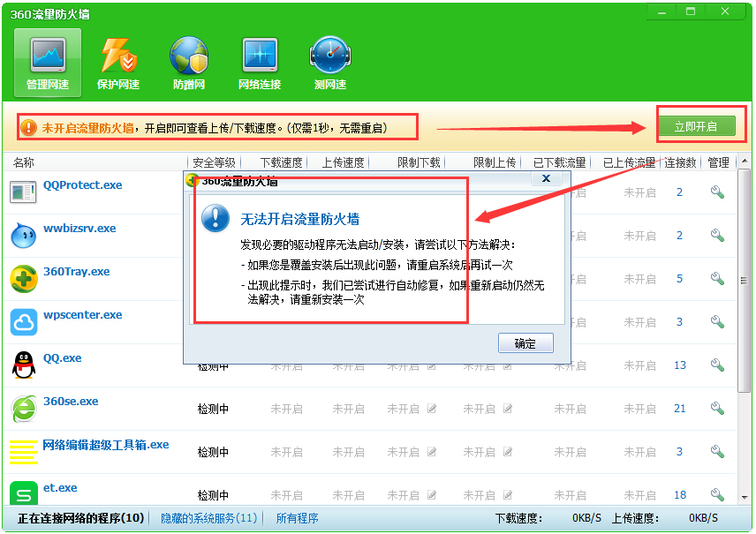The height and width of the screenshot is (534, 756).
Task: Open the 管理网速 tab
Action: click(x=48, y=63)
